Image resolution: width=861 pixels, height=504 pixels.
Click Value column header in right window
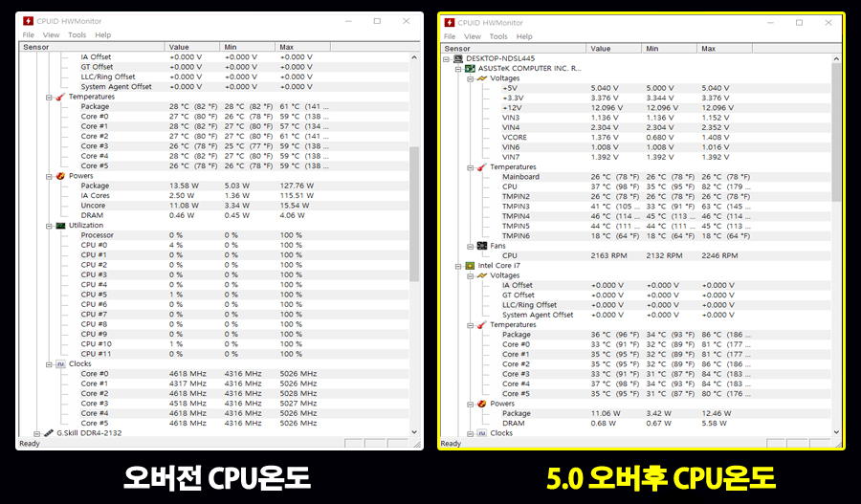614,49
